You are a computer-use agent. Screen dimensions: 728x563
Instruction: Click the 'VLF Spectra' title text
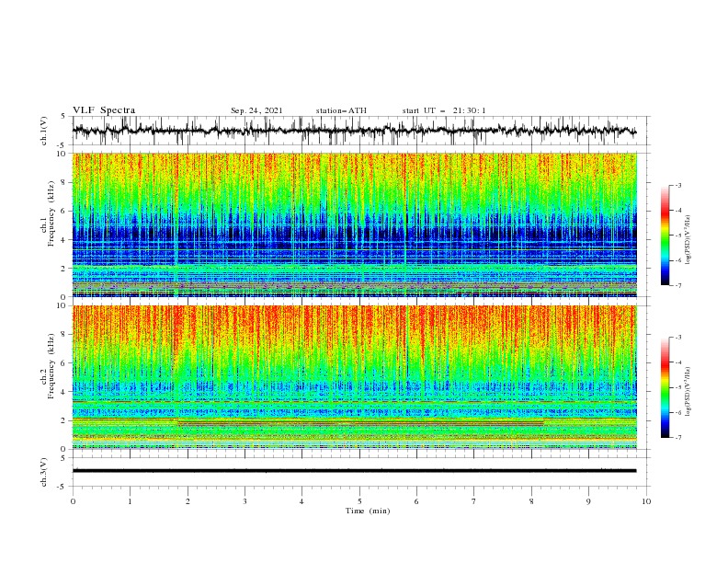tap(104, 110)
